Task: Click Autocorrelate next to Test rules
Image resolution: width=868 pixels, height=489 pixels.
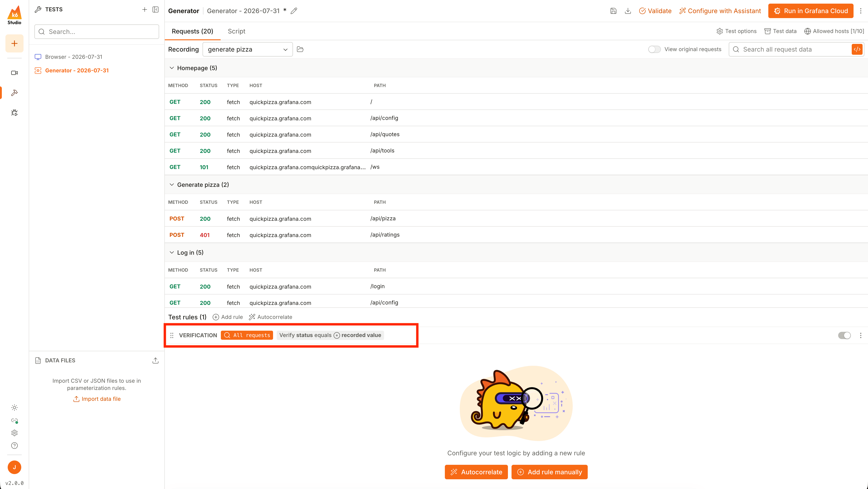Action: tap(271, 317)
